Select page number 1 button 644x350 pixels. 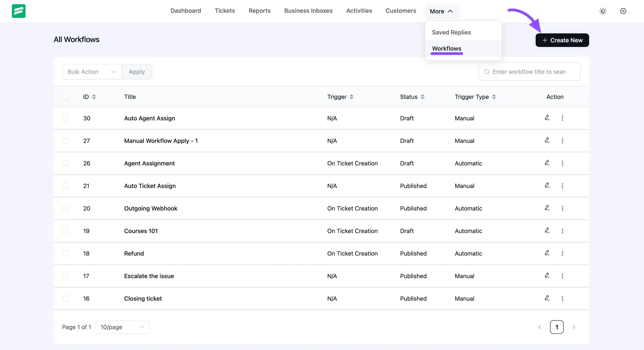pos(557,327)
